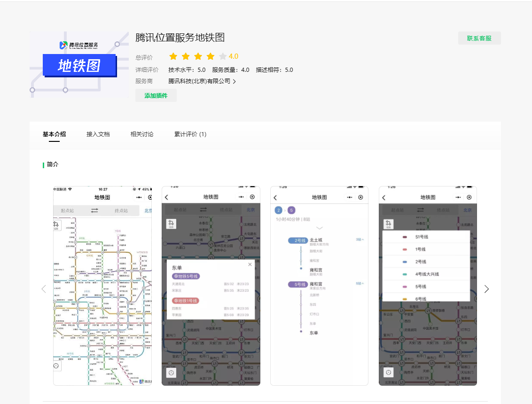Select 5号线 in the line list
This screenshot has height=404, width=532.
coord(426,287)
